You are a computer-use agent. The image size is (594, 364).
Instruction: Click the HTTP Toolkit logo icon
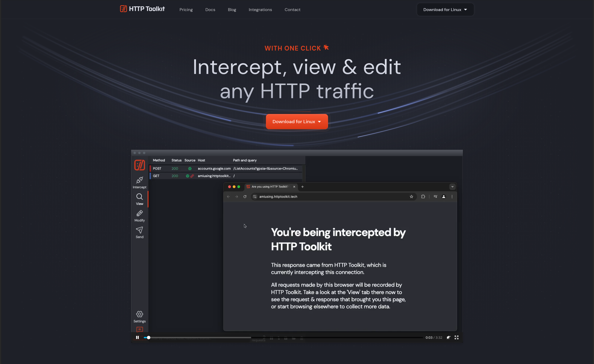[123, 9]
